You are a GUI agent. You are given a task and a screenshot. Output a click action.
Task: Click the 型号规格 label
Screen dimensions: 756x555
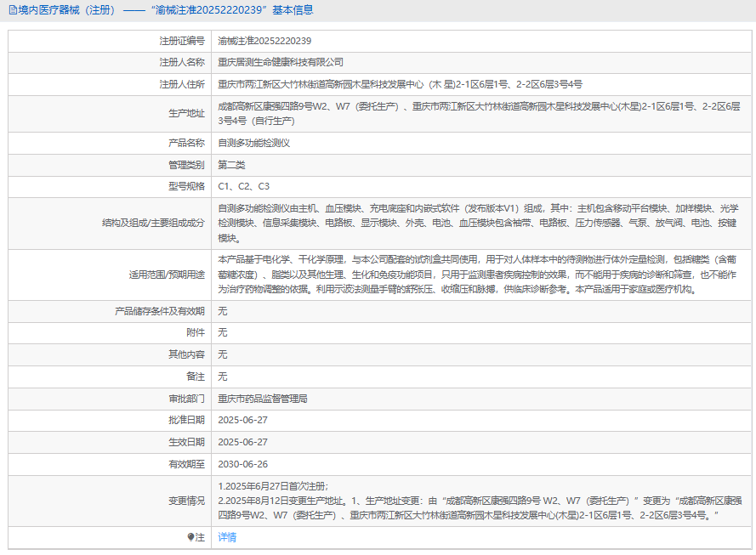click(186, 186)
